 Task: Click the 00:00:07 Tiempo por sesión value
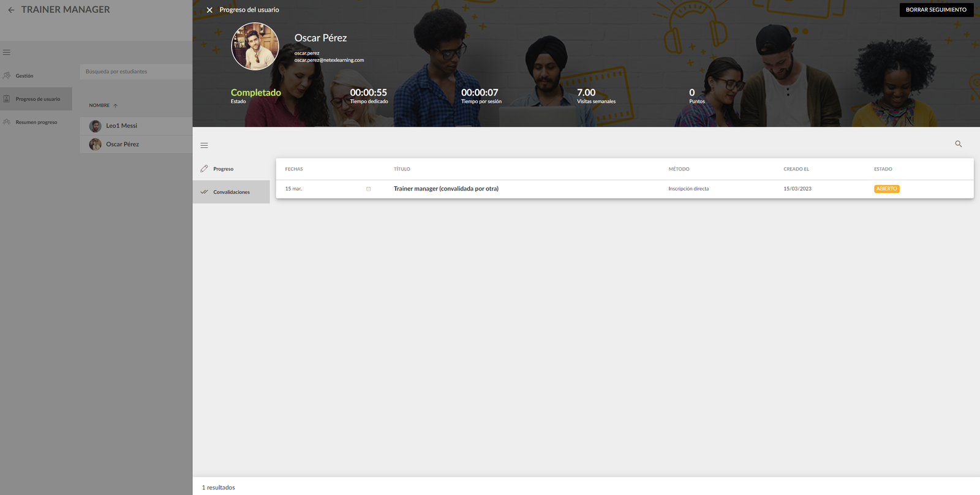click(480, 93)
